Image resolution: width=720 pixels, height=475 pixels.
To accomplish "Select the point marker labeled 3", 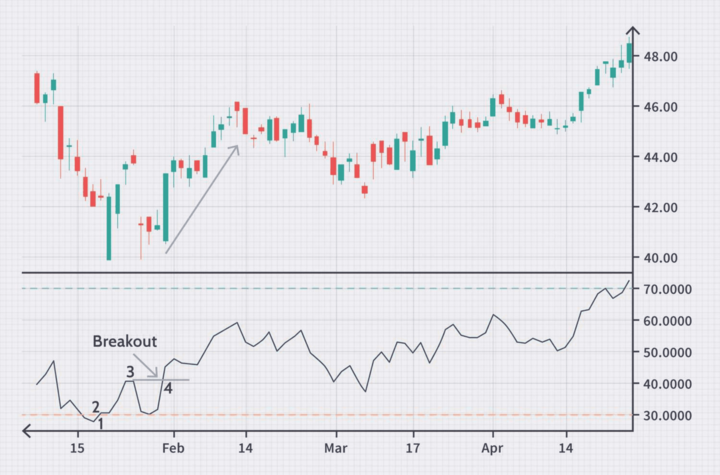I will tap(130, 372).
